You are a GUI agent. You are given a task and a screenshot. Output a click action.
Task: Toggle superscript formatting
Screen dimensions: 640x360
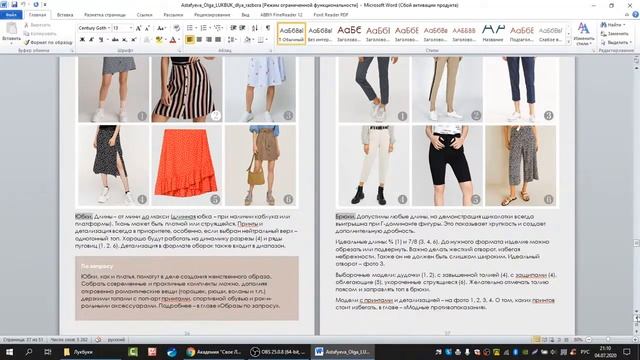click(x=133, y=40)
